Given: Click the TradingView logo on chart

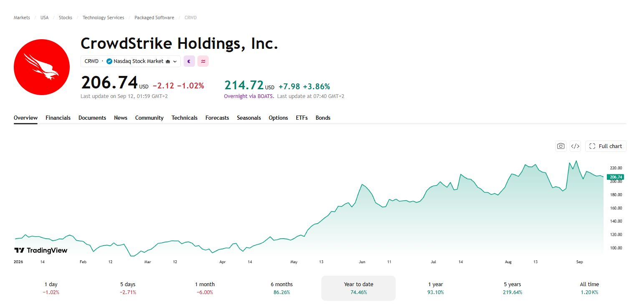Looking at the screenshot, I should tap(40, 250).
